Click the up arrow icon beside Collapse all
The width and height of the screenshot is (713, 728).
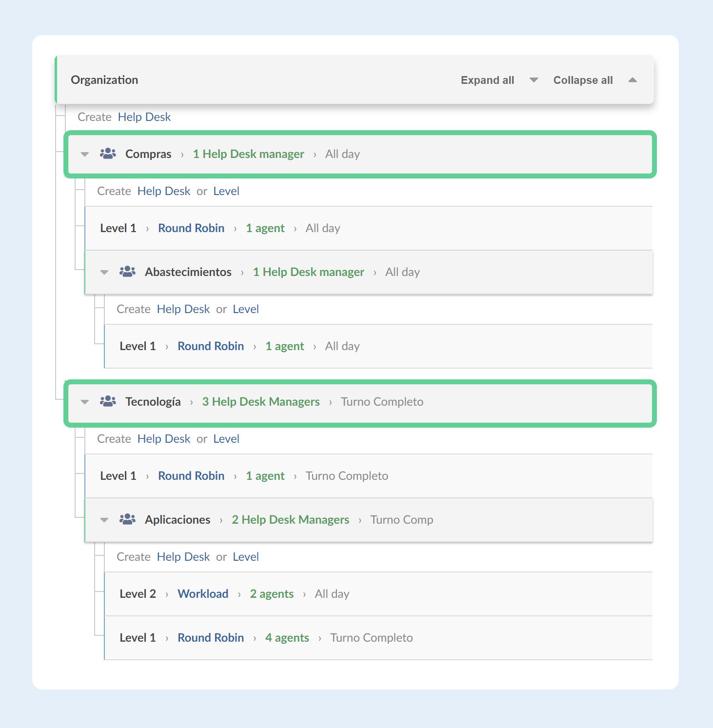633,79
